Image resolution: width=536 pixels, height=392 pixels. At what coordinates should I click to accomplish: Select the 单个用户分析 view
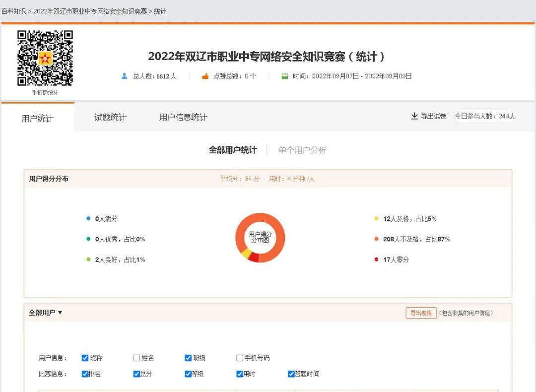pos(302,150)
